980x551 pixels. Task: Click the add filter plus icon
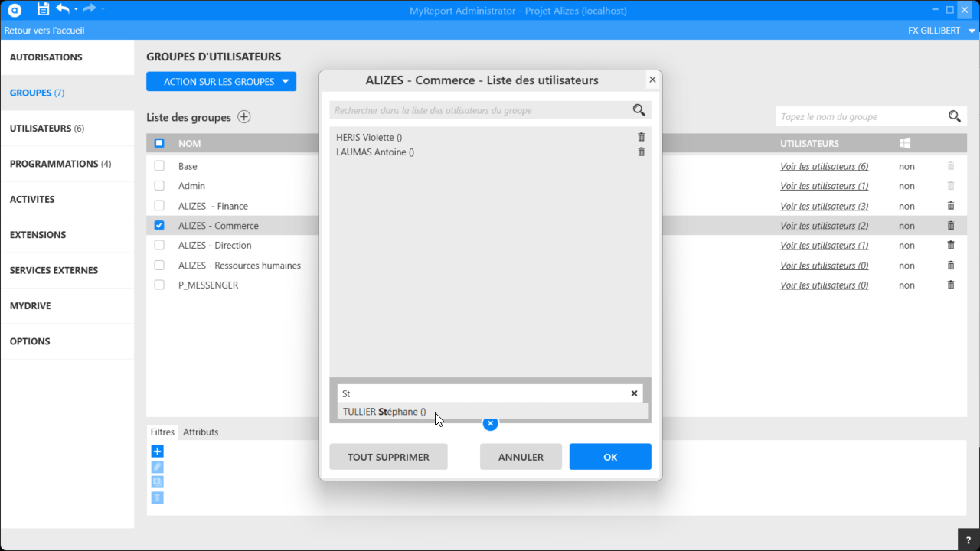click(x=158, y=452)
